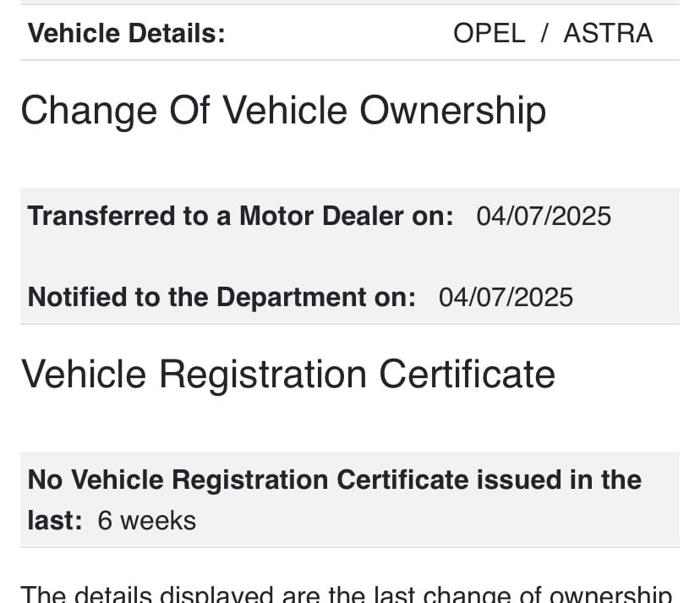Viewport: 700px width, 603px height.
Task: Select the 6 weeks value
Action: pos(147,521)
